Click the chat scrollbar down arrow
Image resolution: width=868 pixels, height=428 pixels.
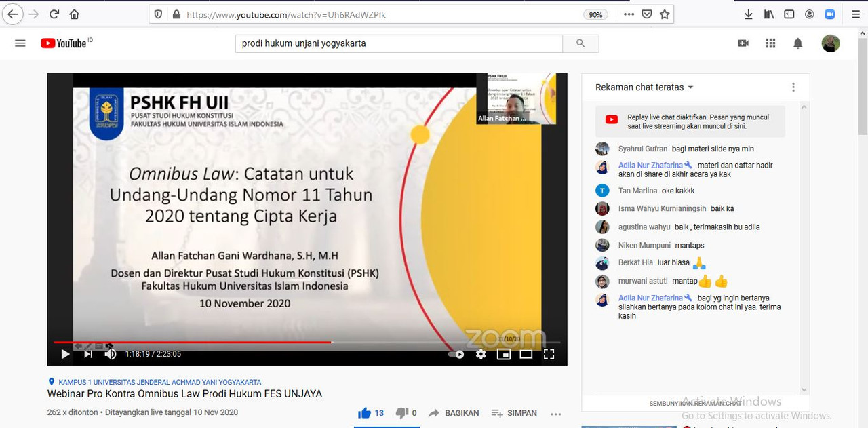pyautogui.click(x=804, y=390)
